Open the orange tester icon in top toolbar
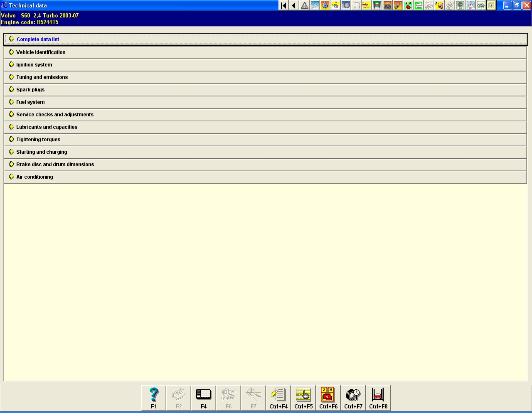Screen dimensions: 532x413 pyautogui.click(x=398, y=5)
